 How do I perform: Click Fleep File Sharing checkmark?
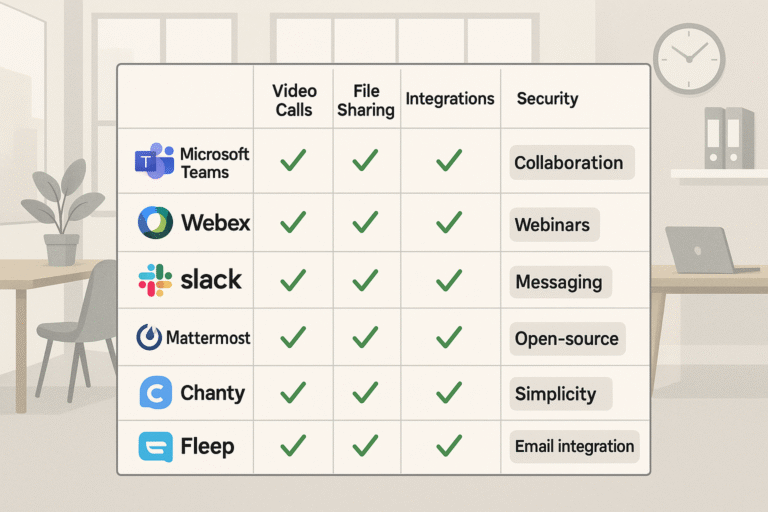365,445
